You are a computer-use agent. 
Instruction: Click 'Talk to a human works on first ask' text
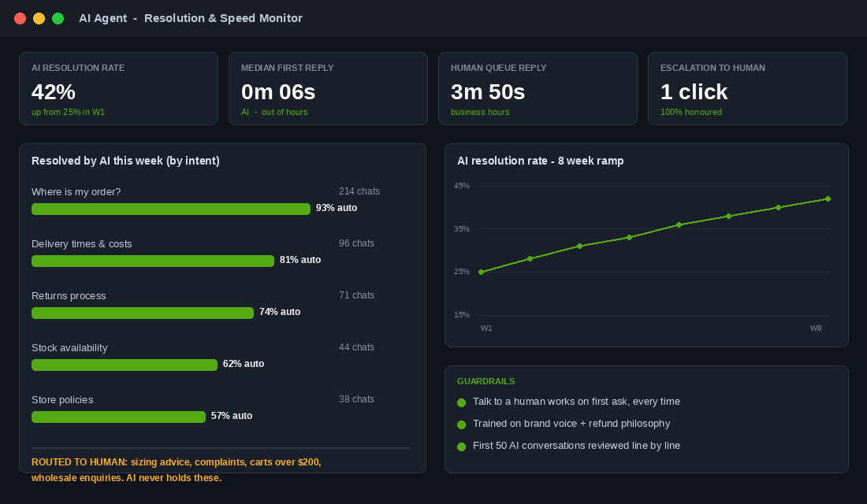[576, 402]
